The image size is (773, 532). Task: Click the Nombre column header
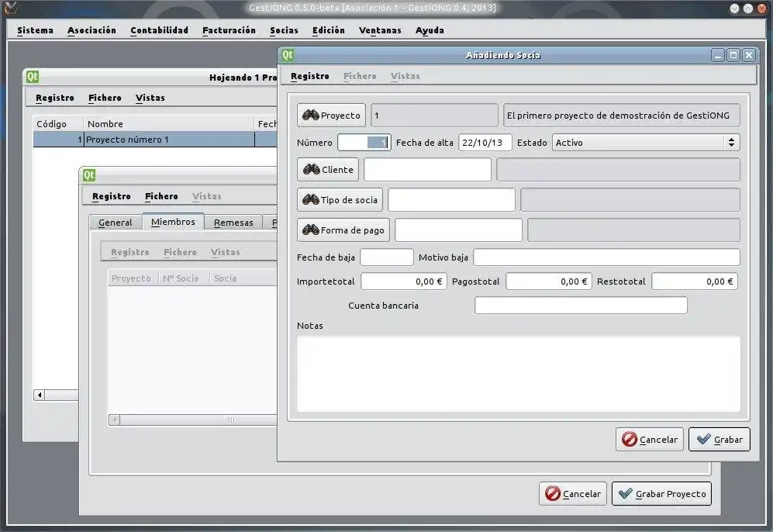tap(168, 124)
